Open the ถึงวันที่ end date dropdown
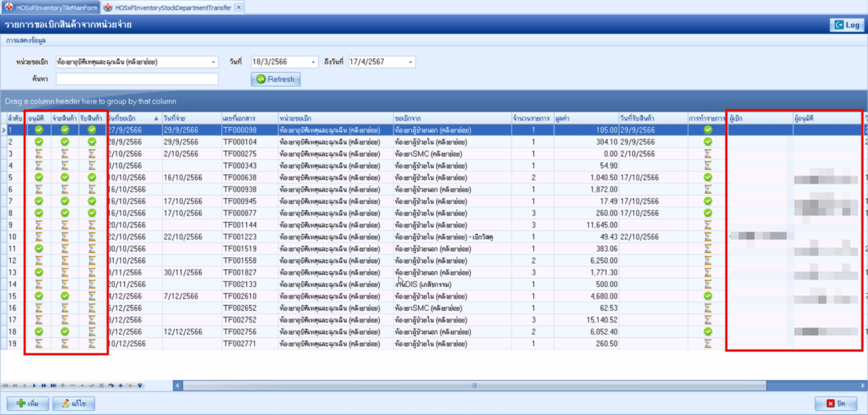The image size is (868, 415). (410, 62)
